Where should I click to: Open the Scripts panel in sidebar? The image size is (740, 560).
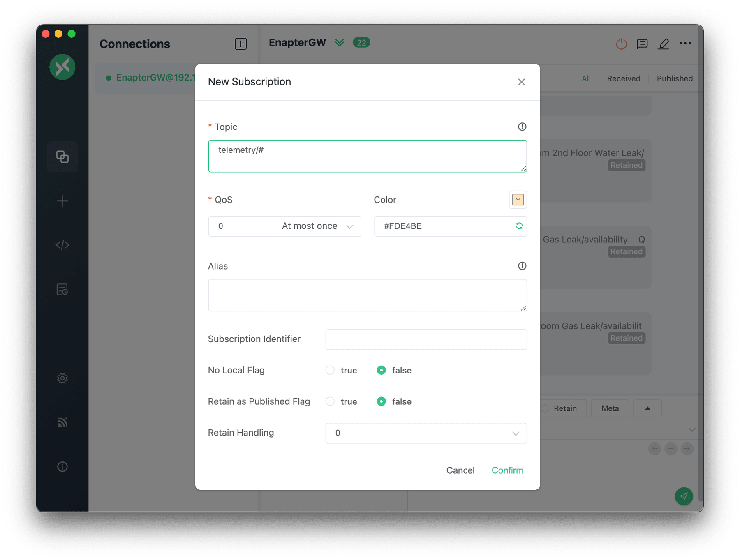(62, 245)
